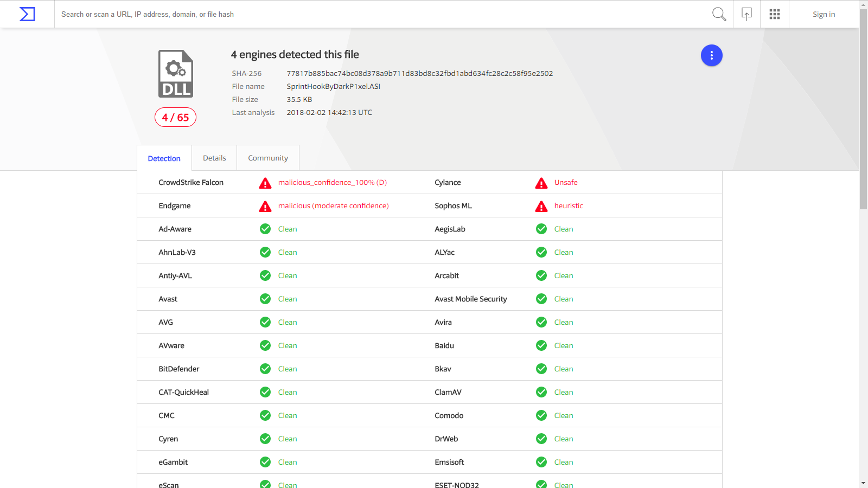Click file size 35.5 KB
The image size is (868, 488).
[x=299, y=99]
